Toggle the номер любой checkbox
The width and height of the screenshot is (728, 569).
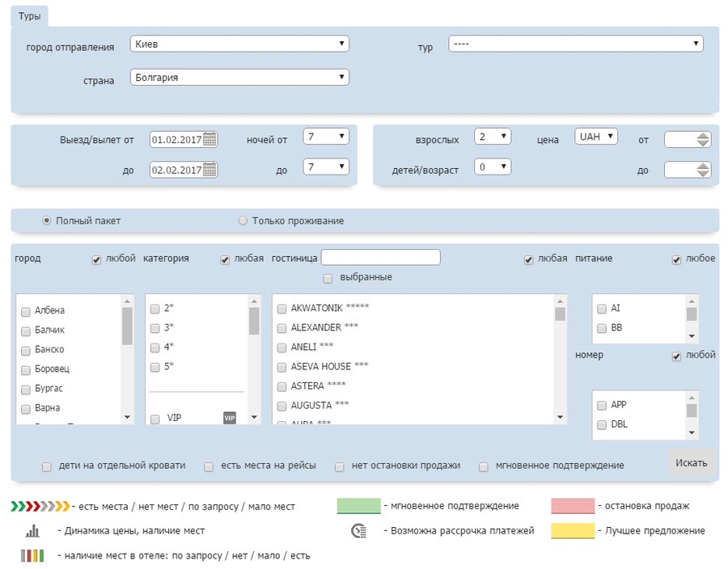(676, 356)
